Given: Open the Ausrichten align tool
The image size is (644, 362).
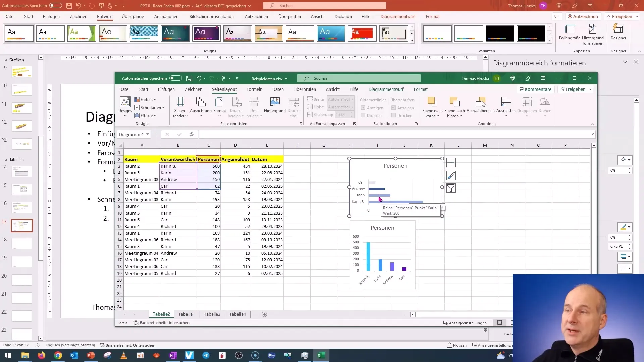Looking at the screenshot, I should pyautogui.click(x=506, y=107).
